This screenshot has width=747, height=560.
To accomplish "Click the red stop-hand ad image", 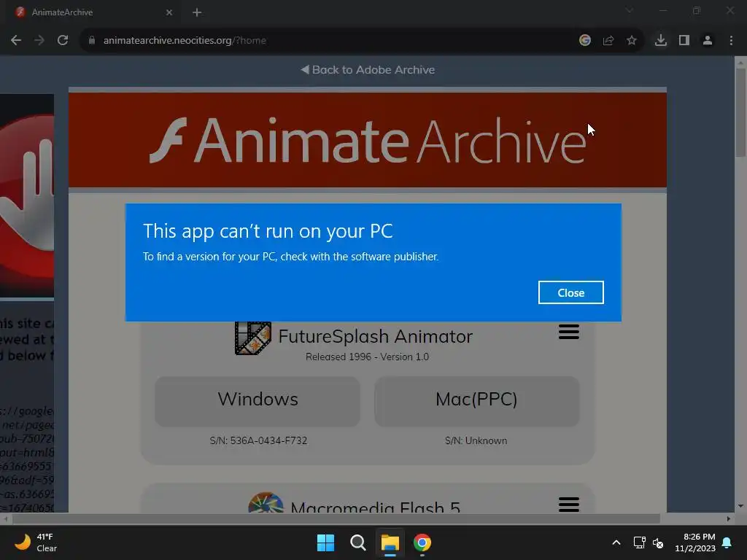I will tap(27, 195).
